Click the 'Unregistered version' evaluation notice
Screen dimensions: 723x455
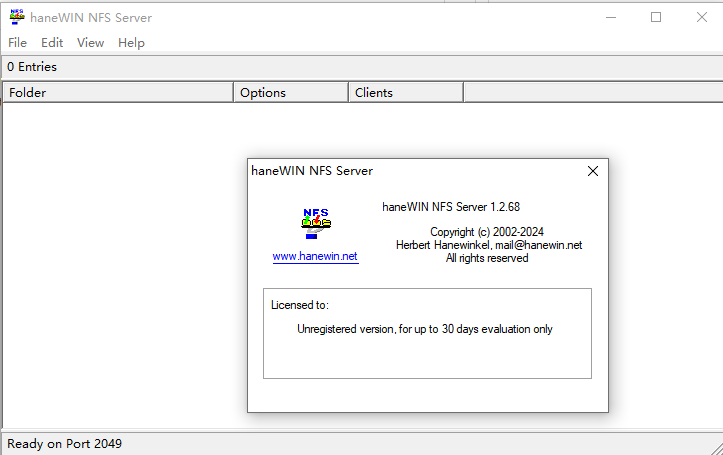click(x=425, y=329)
